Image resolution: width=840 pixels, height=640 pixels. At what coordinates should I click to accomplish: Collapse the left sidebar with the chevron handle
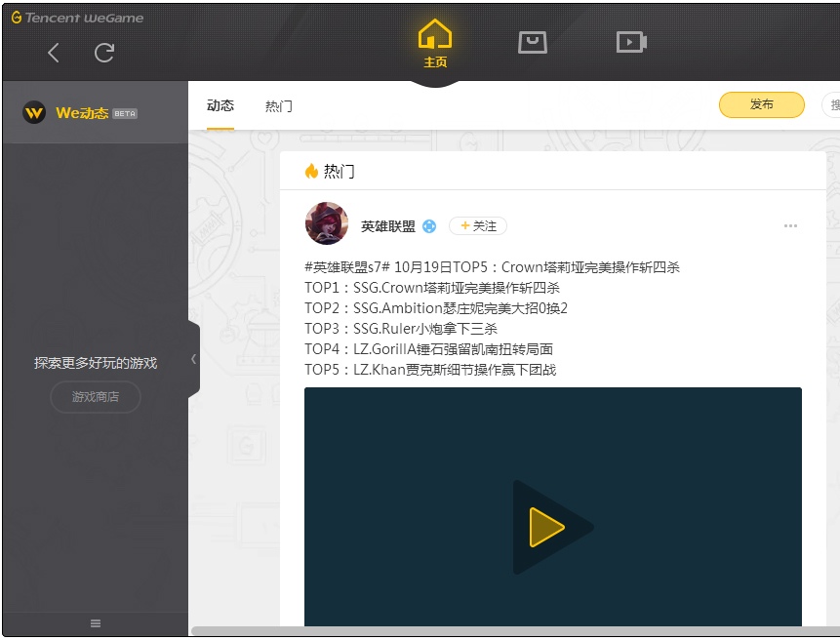[x=193, y=359]
